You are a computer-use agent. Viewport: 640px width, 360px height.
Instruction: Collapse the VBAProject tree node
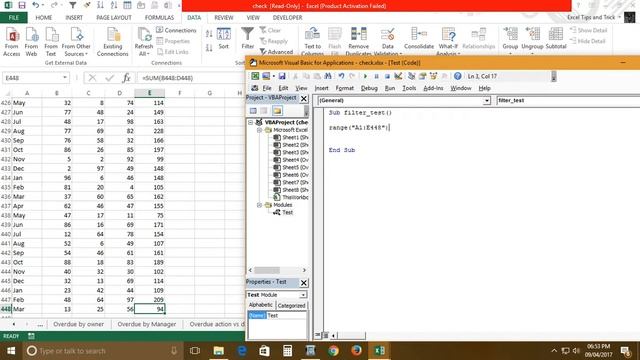(x=251, y=122)
